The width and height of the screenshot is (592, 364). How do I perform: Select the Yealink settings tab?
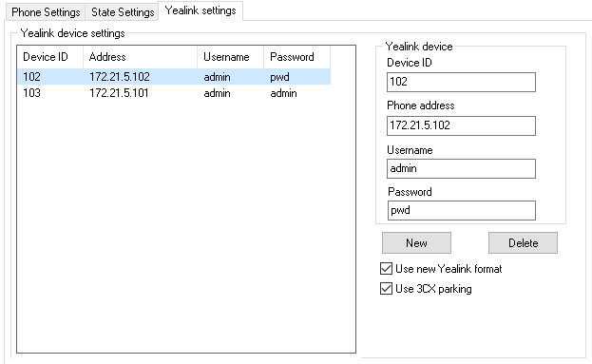201,10
